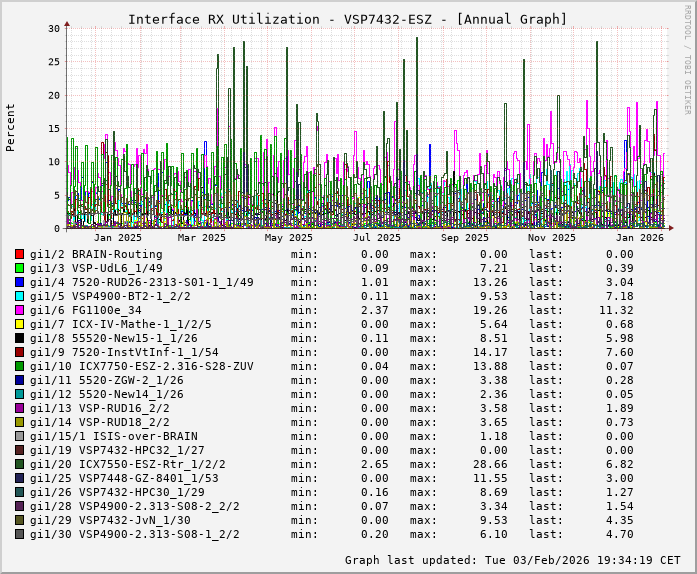
Task: Click the gi1/30 VSP4900-2.313-S08-1_2/2 legend entry
Action: click(x=134, y=534)
